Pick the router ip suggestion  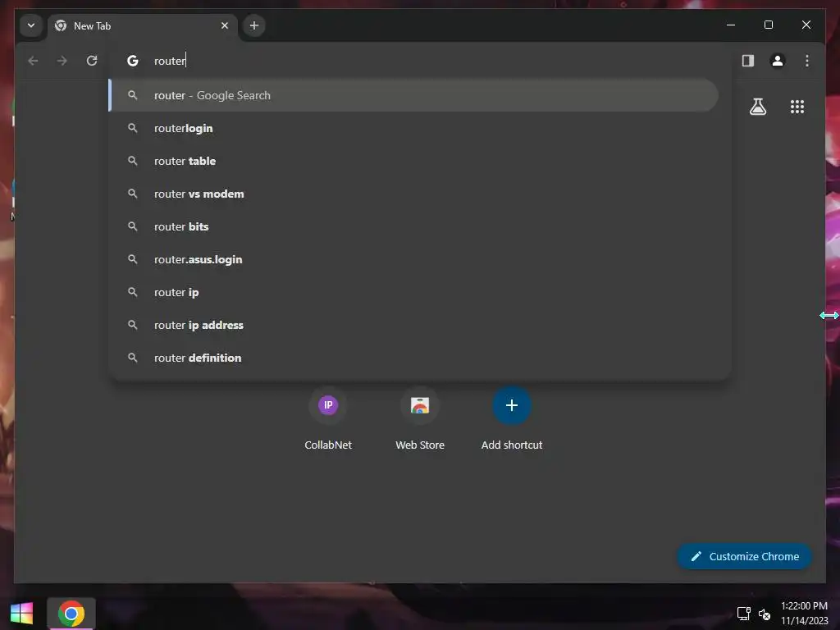413,292
